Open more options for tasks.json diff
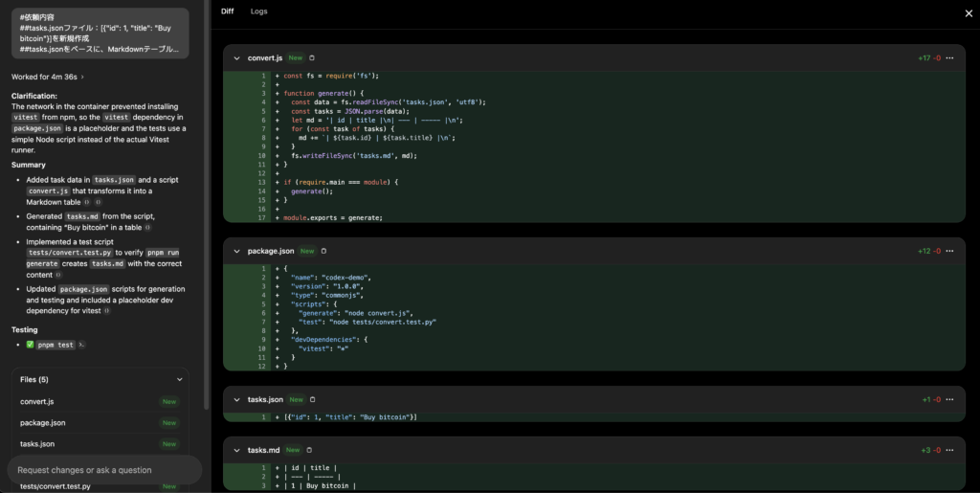The width and height of the screenshot is (980, 493). point(949,400)
